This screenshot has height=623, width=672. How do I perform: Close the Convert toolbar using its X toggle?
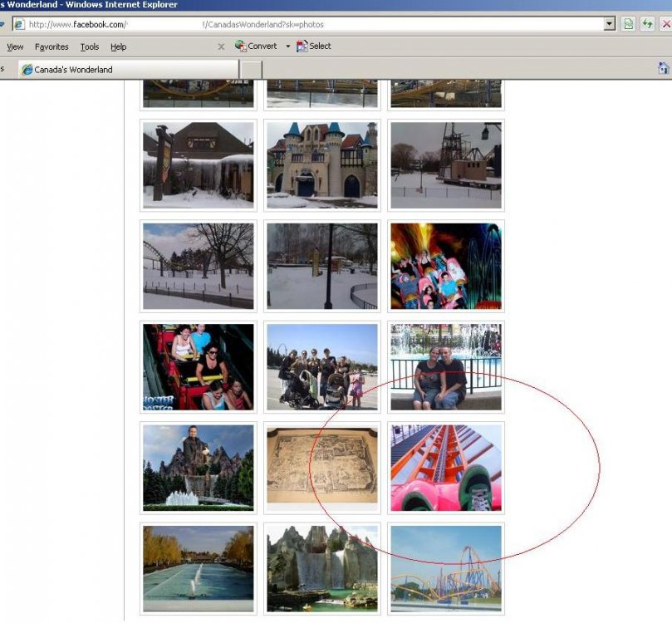tap(221, 47)
